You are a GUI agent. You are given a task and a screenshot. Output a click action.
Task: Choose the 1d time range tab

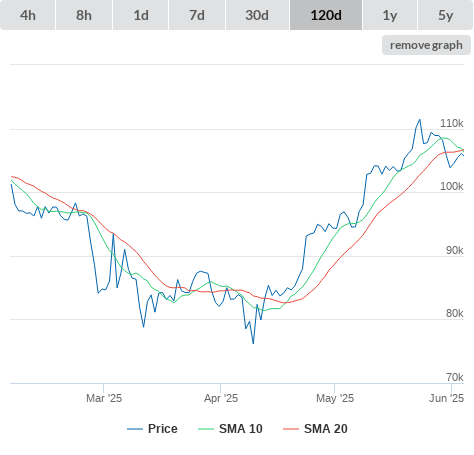[141, 15]
